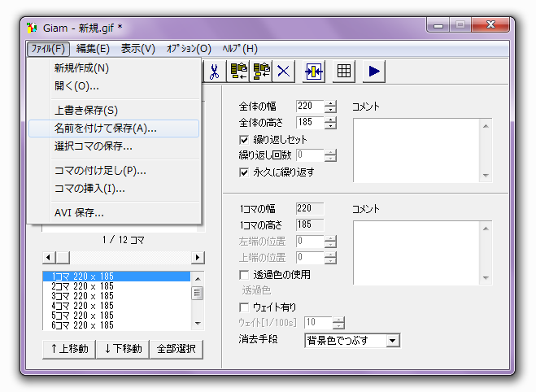Toggle 永久に繰り返す checkbox
The height and width of the screenshot is (392, 536).
244,172
